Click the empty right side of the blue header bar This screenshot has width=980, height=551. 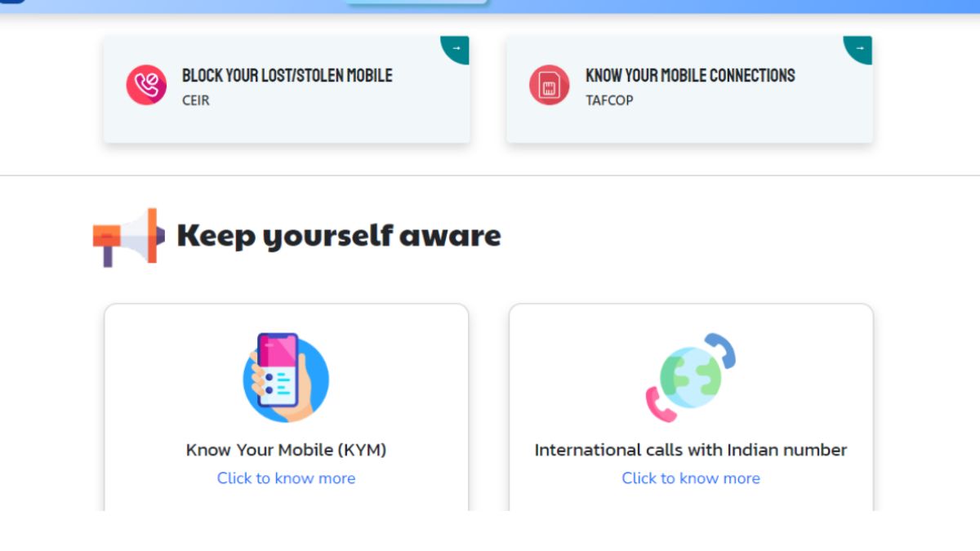click(x=776, y=6)
